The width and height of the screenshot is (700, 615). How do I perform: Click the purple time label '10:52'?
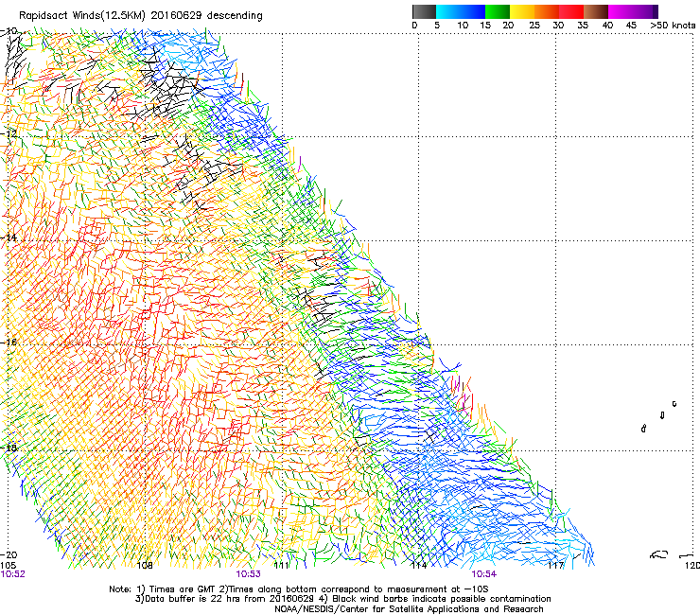(12, 574)
